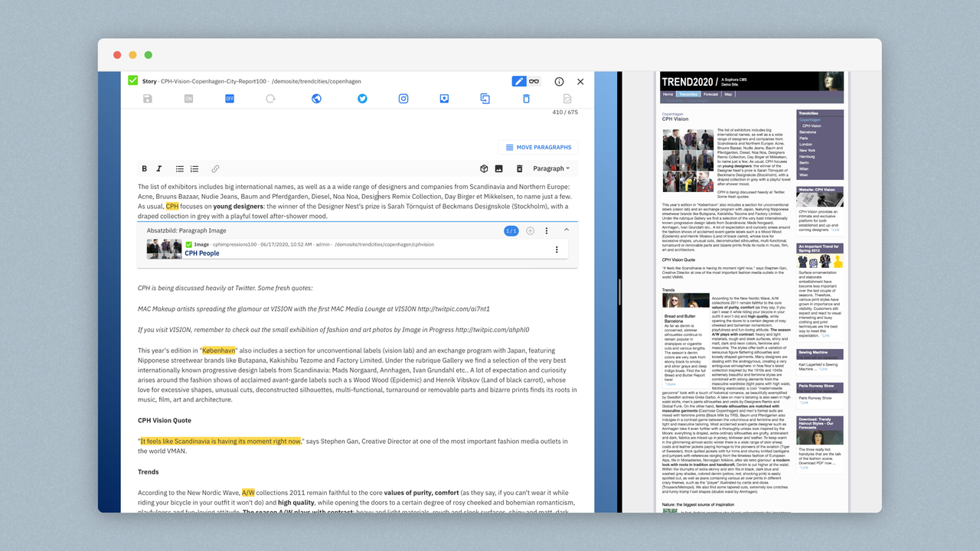Open the Forecast tab in preview
This screenshot has height=551, width=980.
point(711,94)
